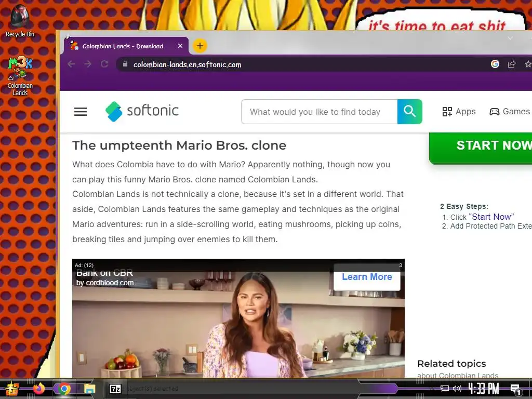Click the blue search magnifier button
532x399 pixels.
409,112
